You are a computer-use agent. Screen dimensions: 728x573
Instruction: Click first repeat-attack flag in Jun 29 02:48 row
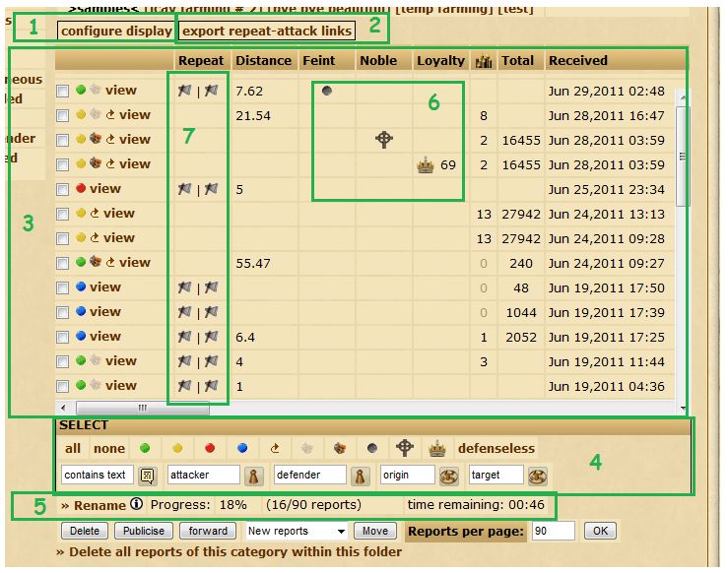[x=185, y=90]
